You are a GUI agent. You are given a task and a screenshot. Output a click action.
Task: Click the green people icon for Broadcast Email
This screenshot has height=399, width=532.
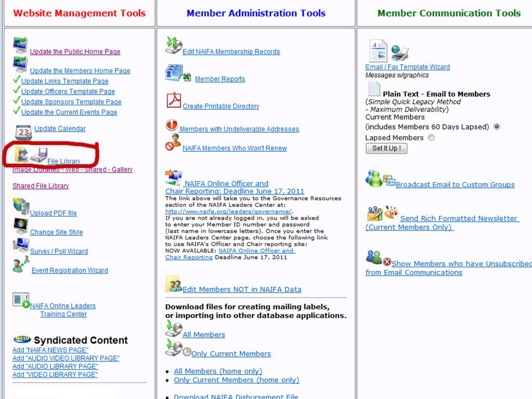(x=374, y=178)
